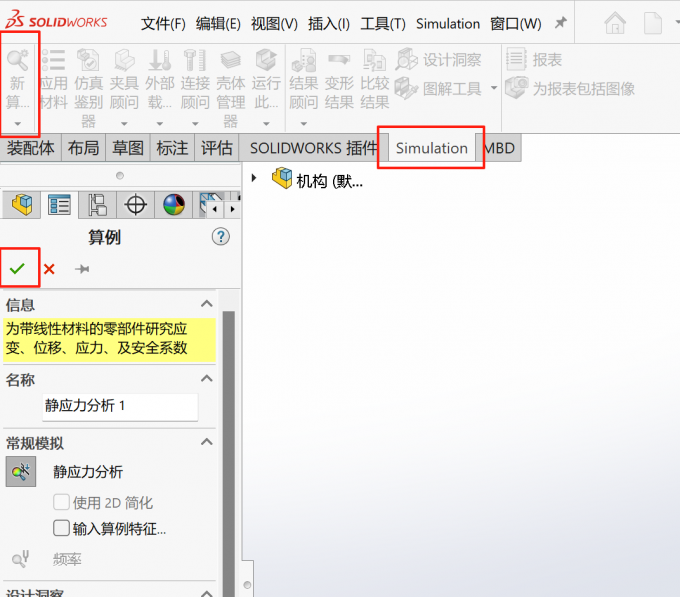Click Deformed Result (变形结果) icon
Image resolution: width=680 pixels, height=597 pixels.
[339, 60]
